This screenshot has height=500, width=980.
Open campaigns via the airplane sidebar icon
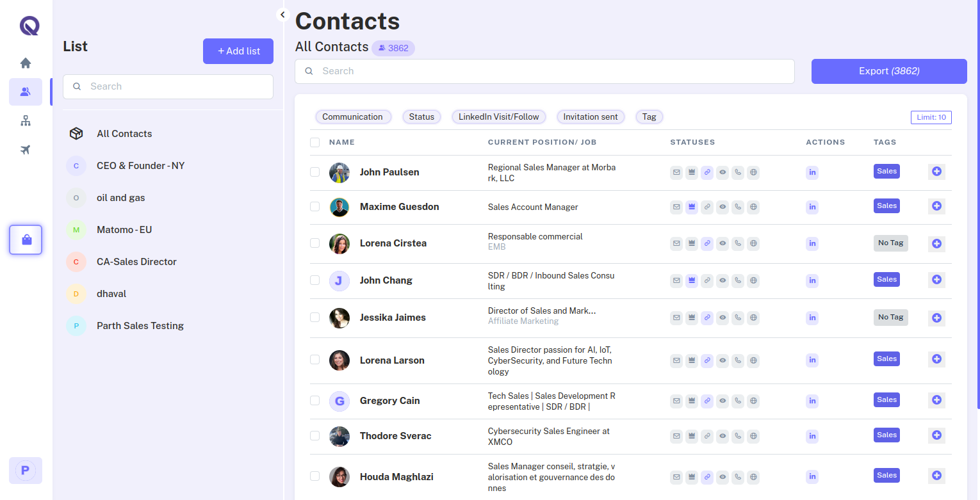(25, 149)
